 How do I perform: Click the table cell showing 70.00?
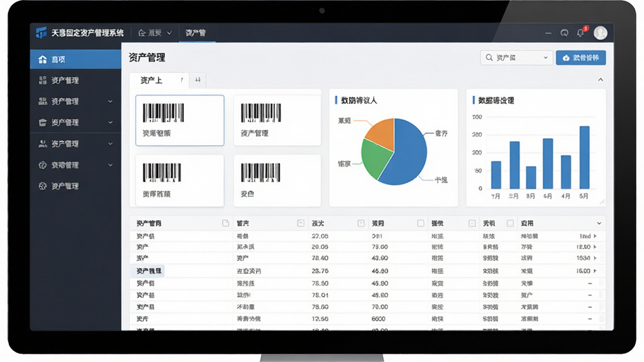[380, 307]
